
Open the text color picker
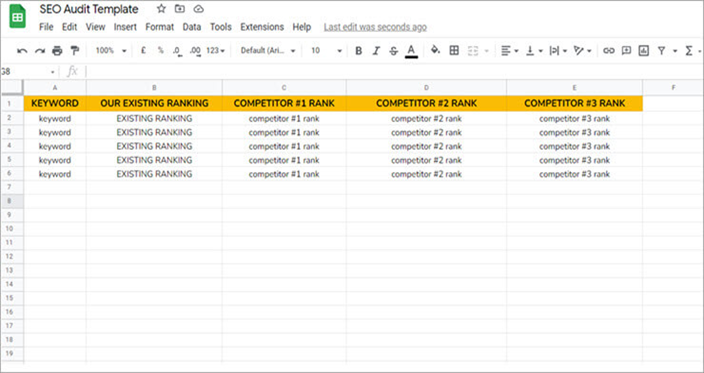coord(411,51)
